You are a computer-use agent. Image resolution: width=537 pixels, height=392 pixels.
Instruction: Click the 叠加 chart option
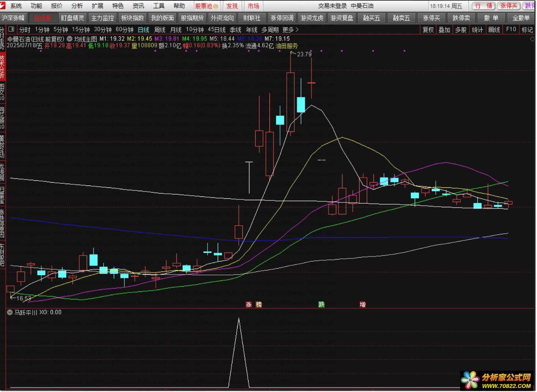[445, 30]
